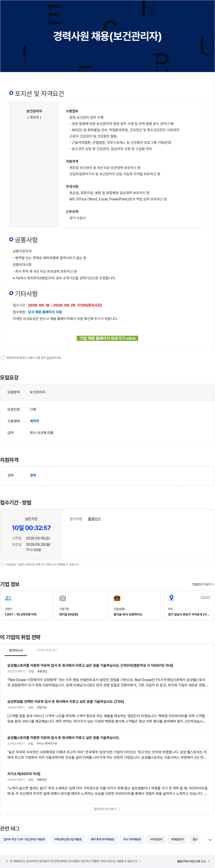This screenshot has width=215, height=868.
Task: Click the 1,001 ~ 10,000명 이하 employee count
Action: (x=21, y=614)
